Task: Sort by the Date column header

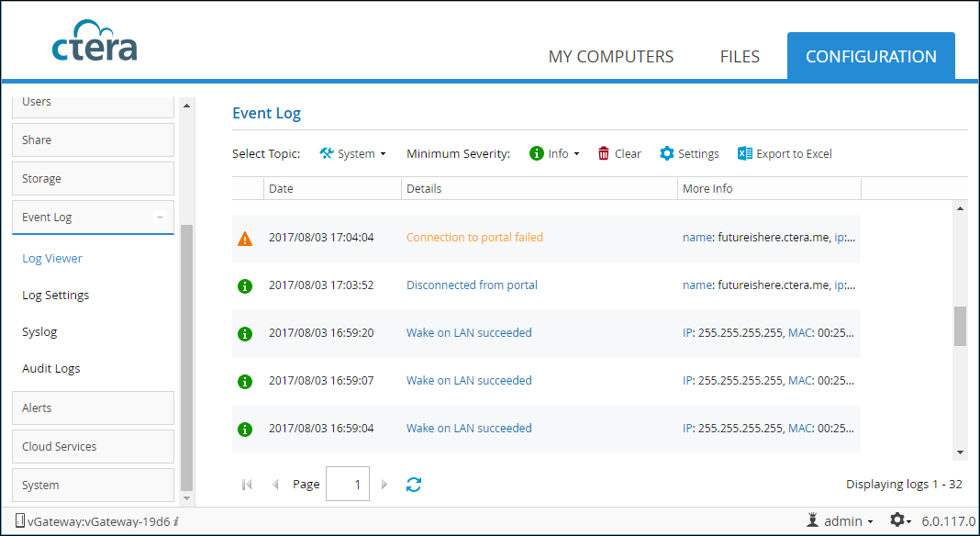Action: click(332, 189)
